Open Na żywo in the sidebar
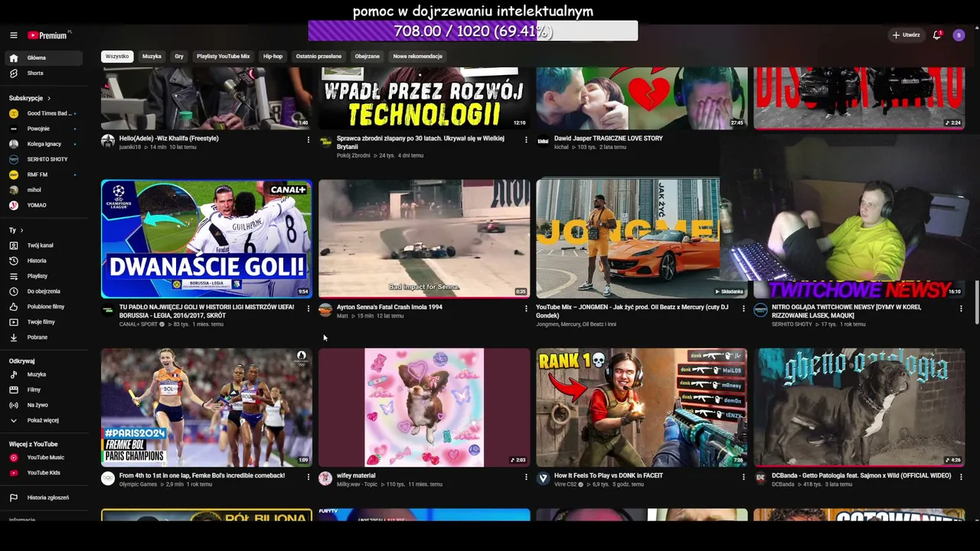Screen dimensions: 980x551 coord(45,406)
